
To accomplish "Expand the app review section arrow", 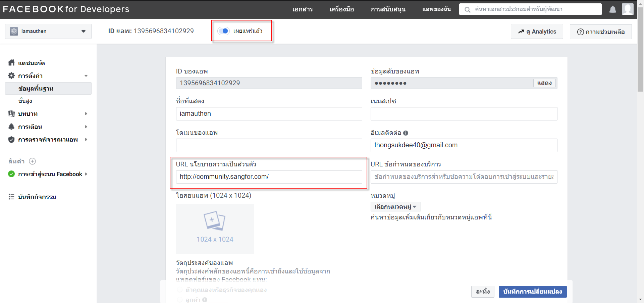I will (86, 140).
